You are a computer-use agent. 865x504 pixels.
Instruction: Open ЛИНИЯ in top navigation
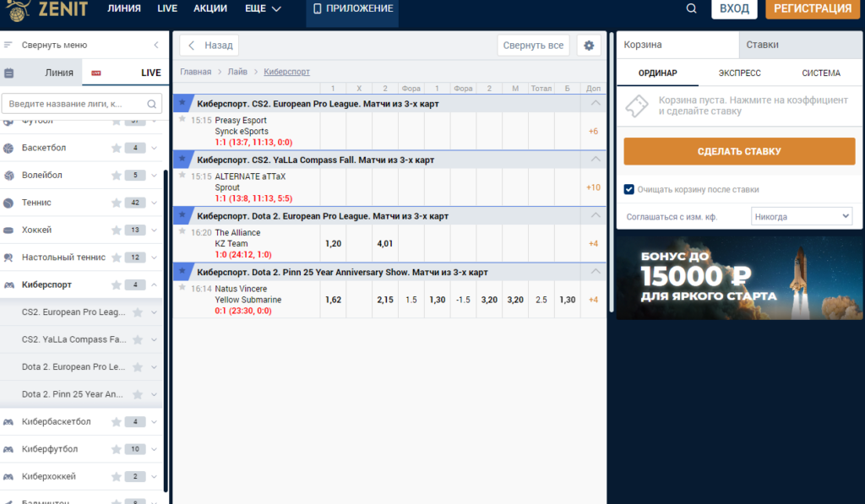point(124,8)
